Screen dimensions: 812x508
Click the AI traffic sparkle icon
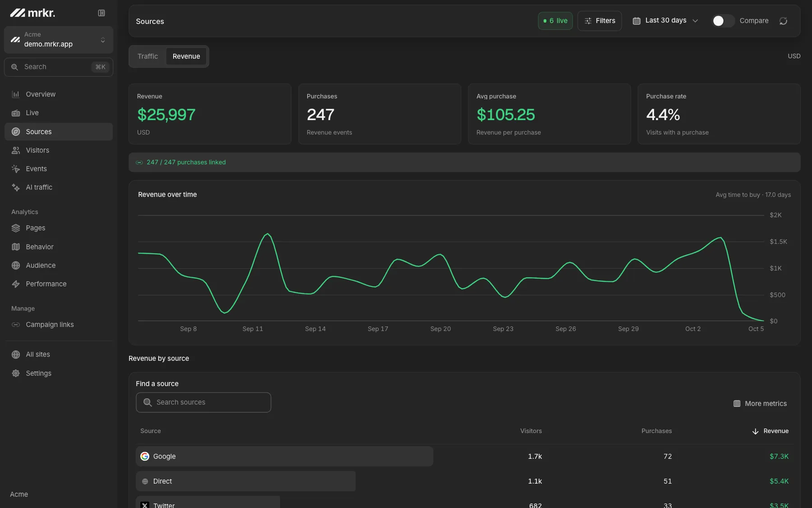16,187
